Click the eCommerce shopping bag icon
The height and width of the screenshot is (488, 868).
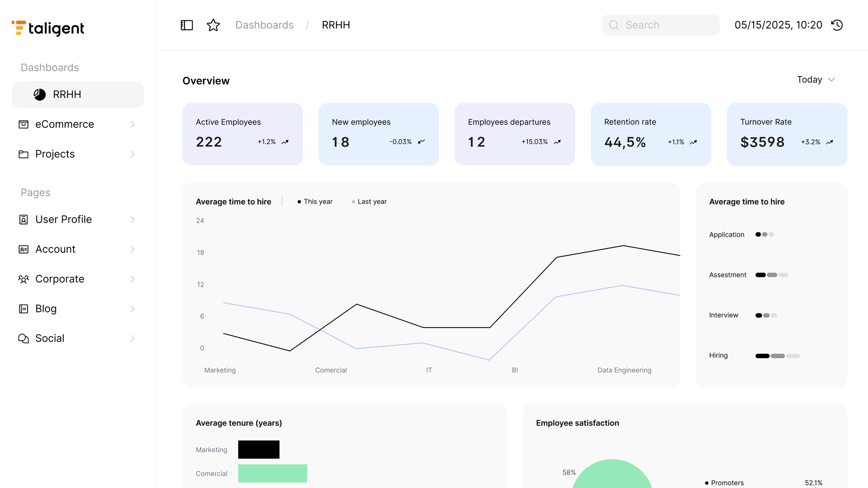click(x=23, y=124)
